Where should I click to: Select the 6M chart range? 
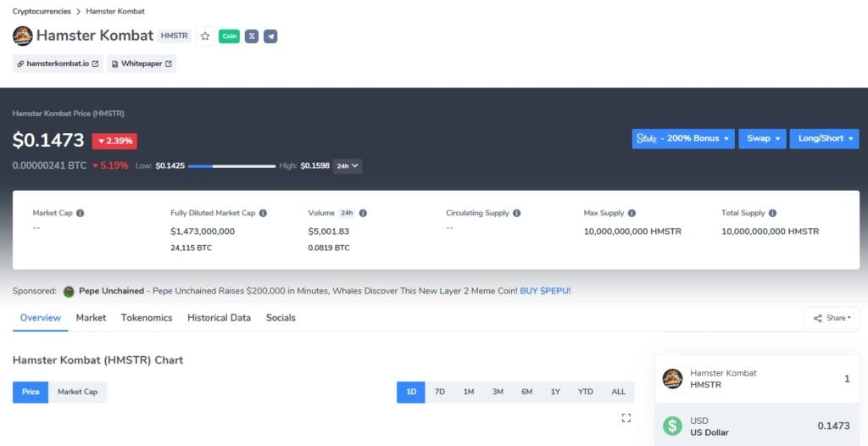526,392
